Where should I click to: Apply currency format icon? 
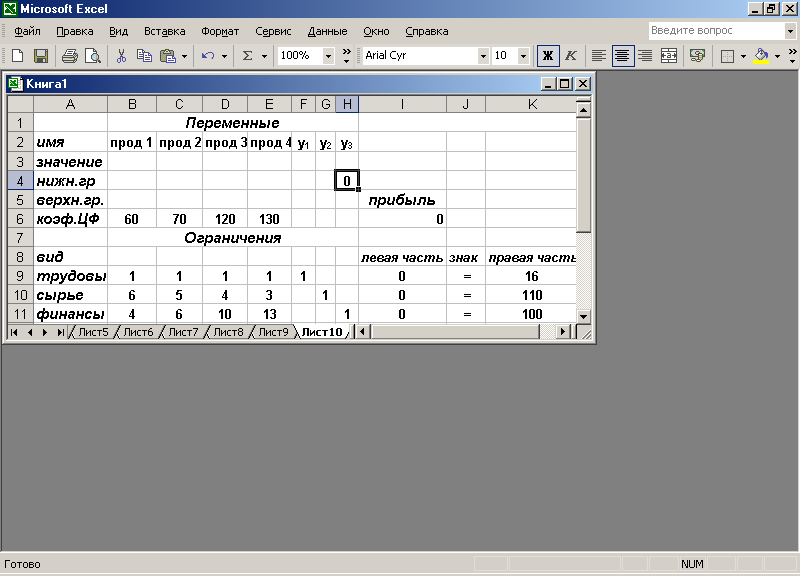click(x=697, y=56)
